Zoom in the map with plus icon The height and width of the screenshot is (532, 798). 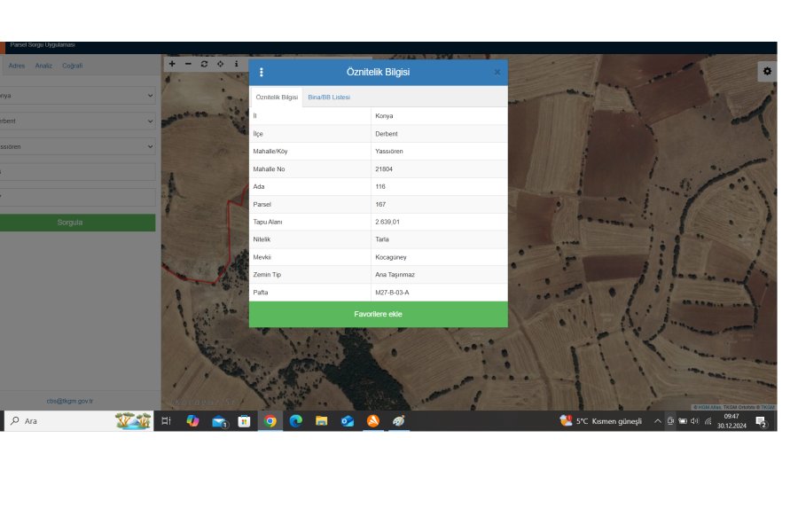[172, 64]
